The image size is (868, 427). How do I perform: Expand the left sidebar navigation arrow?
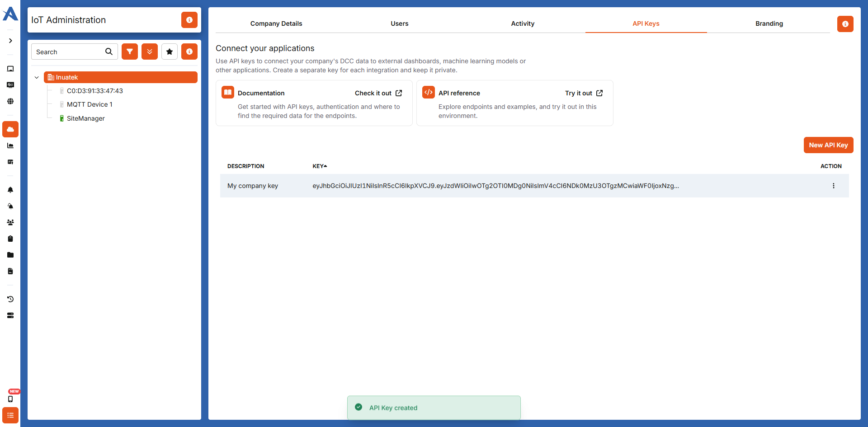point(10,41)
